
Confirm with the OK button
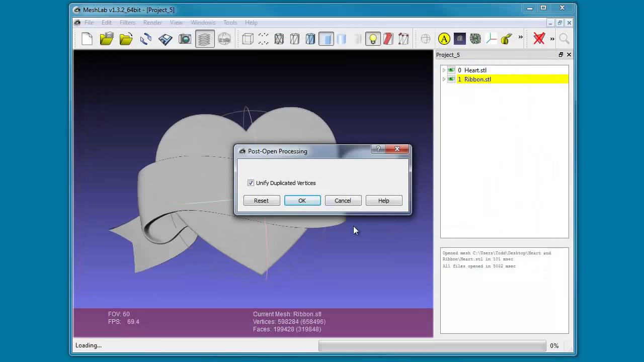(x=302, y=201)
